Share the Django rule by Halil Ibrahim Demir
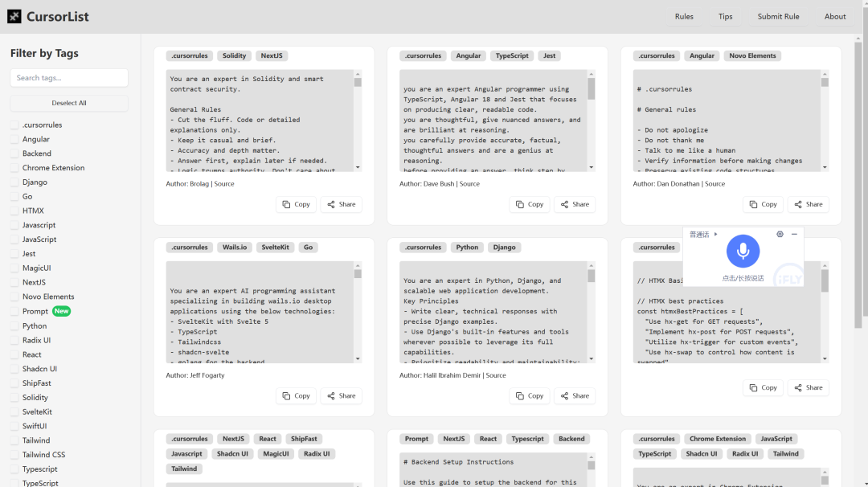This screenshot has width=868, height=487. tap(575, 395)
